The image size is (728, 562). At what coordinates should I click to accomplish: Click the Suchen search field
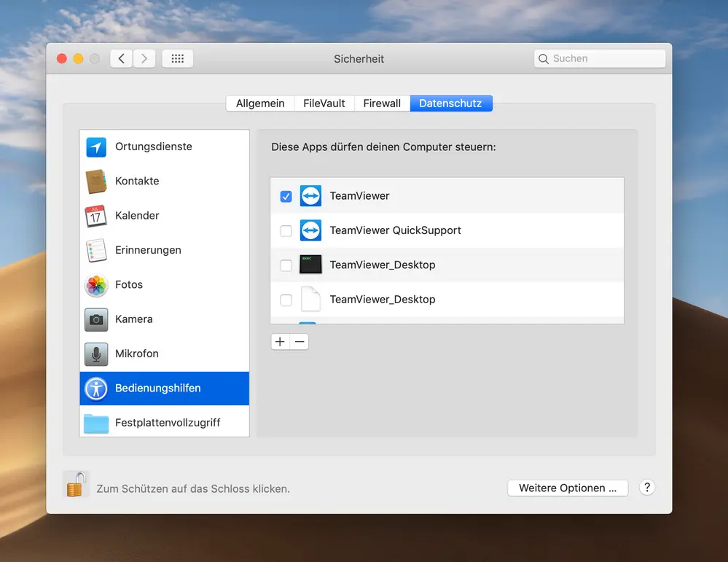[600, 58]
